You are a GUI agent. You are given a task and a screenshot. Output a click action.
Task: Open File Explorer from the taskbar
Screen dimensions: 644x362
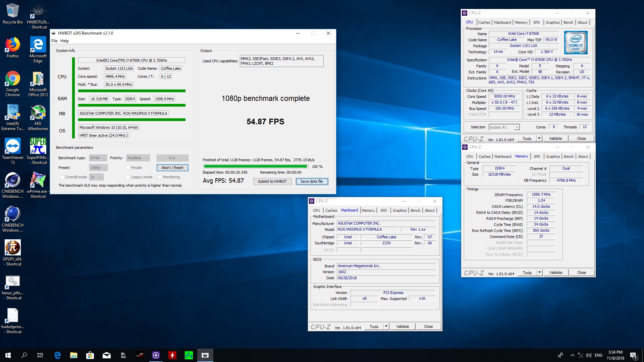pyautogui.click(x=73, y=355)
